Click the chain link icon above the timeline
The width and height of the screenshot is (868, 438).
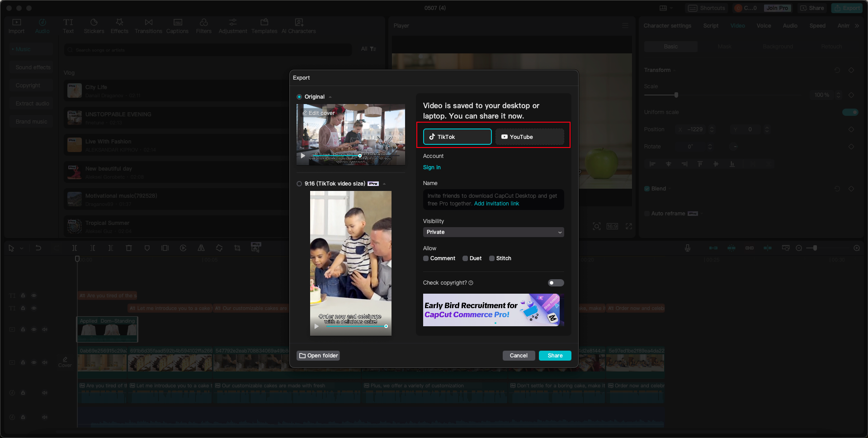(x=750, y=248)
